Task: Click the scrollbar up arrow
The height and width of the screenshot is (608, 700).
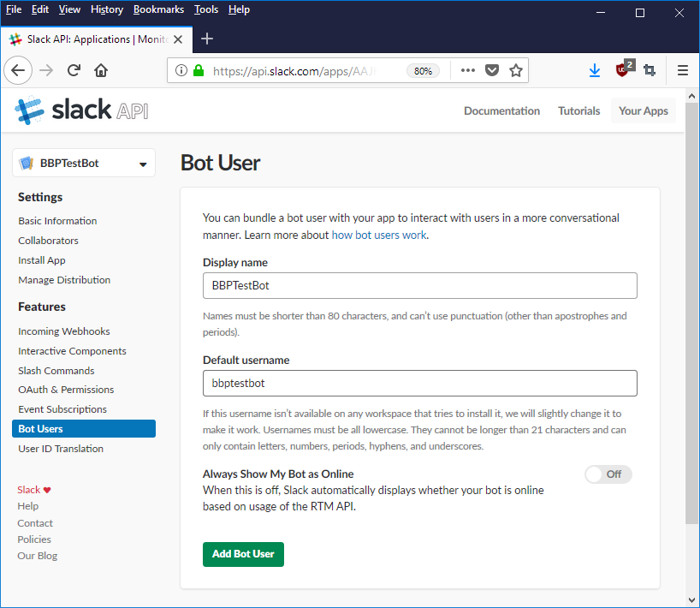Action: tap(691, 96)
